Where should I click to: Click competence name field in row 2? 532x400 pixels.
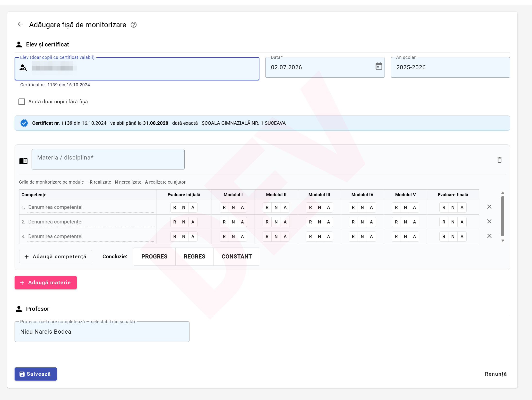coord(91,222)
